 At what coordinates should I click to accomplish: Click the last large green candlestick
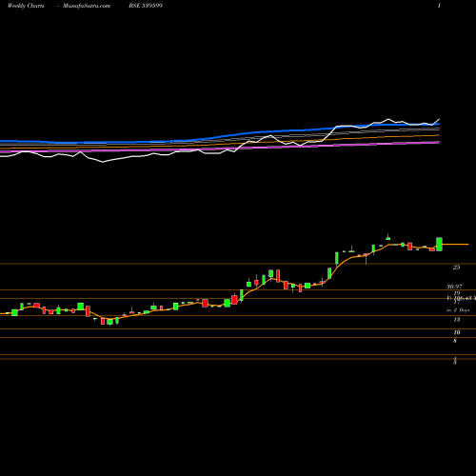(439, 244)
